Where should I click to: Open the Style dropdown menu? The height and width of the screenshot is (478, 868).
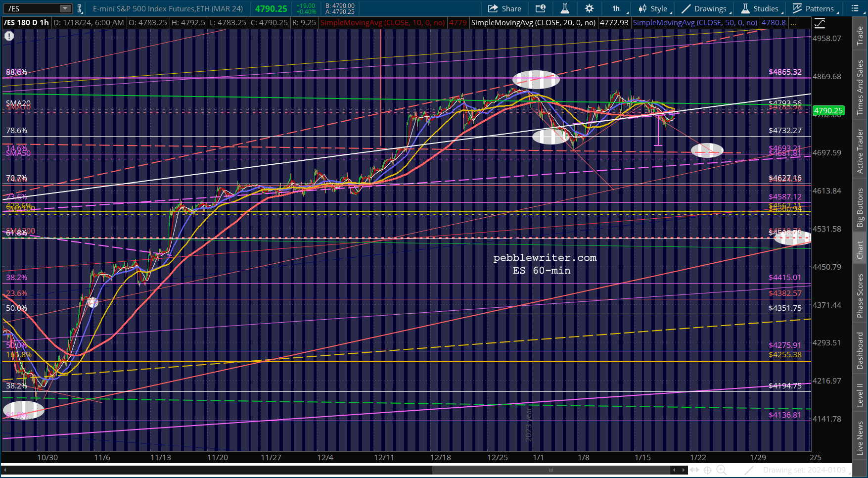[653, 8]
